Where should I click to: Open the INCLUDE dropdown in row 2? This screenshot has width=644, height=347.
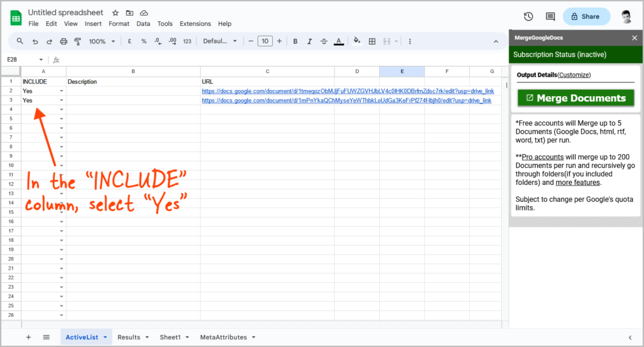(62, 91)
